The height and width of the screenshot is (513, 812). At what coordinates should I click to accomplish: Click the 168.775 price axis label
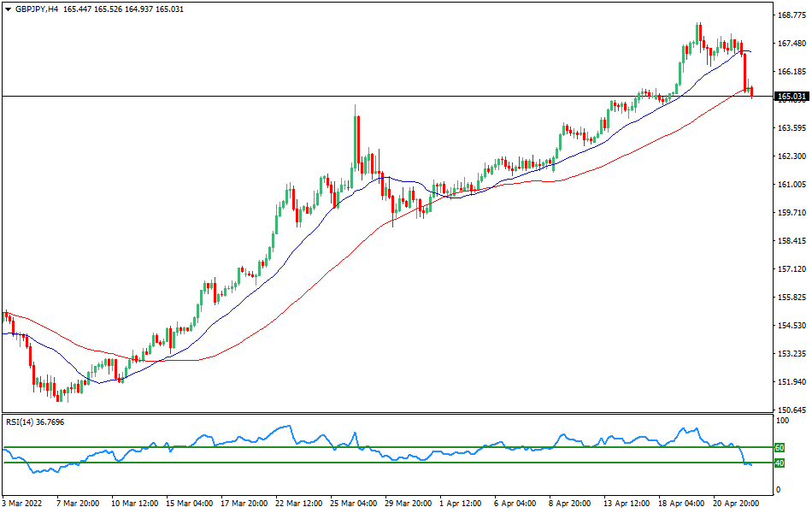(x=791, y=15)
